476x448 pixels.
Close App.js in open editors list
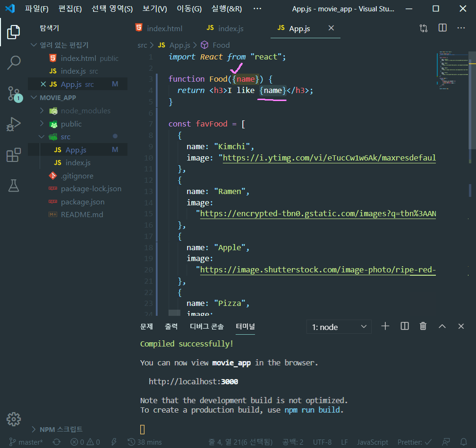(x=43, y=84)
